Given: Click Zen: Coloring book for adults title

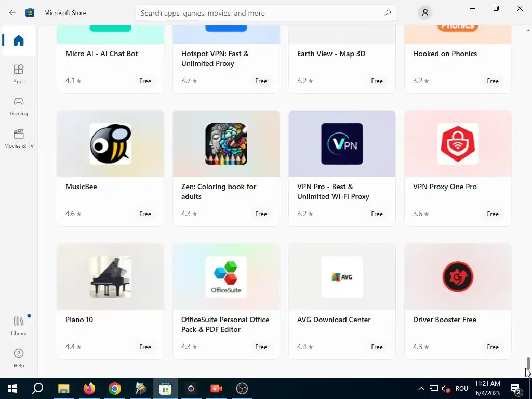Looking at the screenshot, I should (x=219, y=191).
